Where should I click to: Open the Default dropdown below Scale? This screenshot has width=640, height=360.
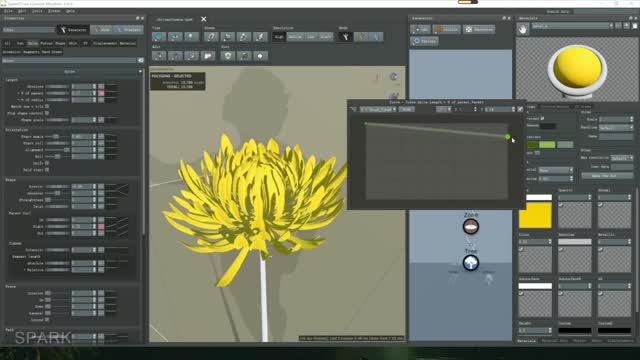[x=616, y=128]
